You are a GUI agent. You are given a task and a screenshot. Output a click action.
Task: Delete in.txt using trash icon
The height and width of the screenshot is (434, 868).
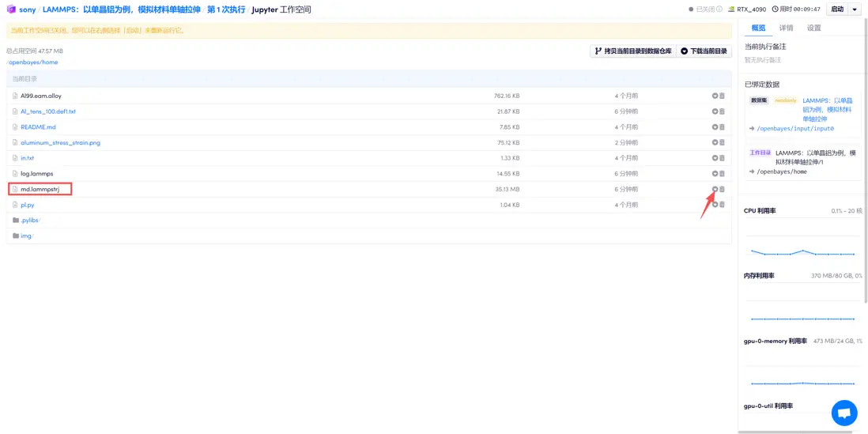point(722,158)
